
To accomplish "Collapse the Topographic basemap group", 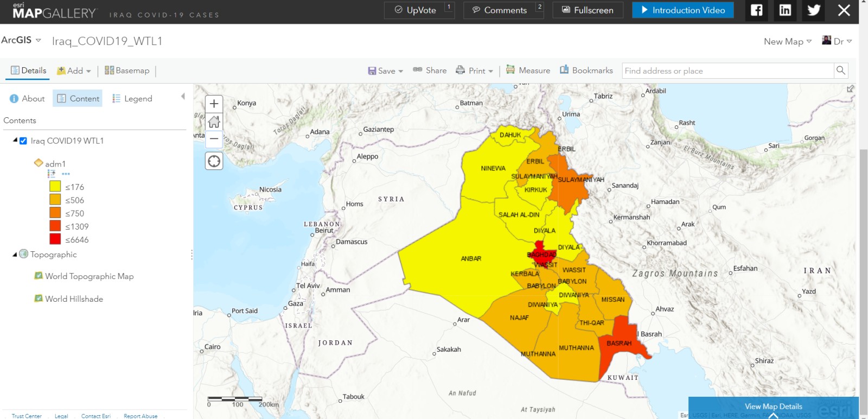I will tap(15, 254).
